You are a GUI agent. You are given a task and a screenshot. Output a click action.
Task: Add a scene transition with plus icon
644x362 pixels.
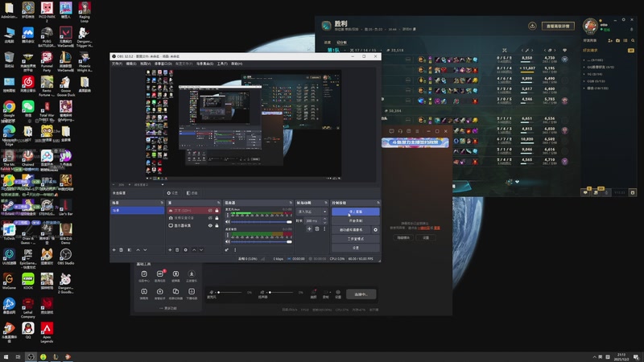pyautogui.click(x=309, y=229)
